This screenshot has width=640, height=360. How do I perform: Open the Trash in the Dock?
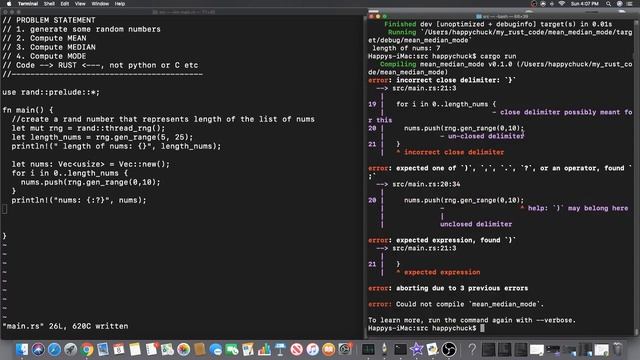[618, 349]
